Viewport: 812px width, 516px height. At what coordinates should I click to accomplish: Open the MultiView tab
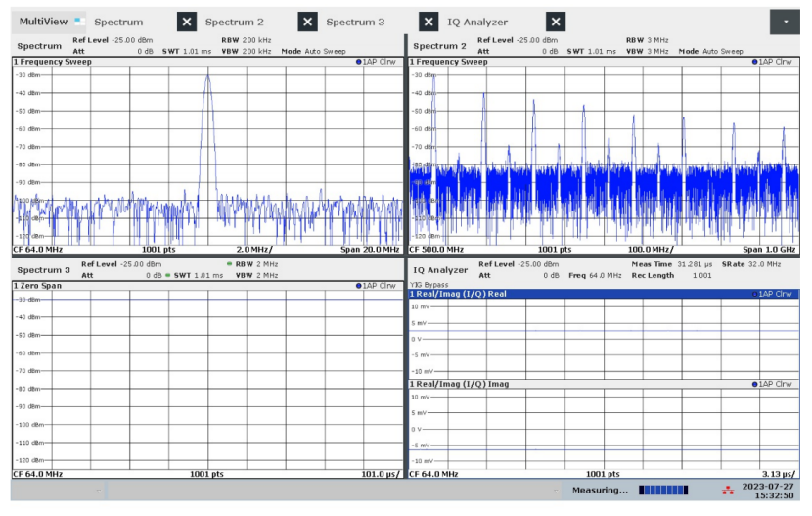tap(49, 22)
